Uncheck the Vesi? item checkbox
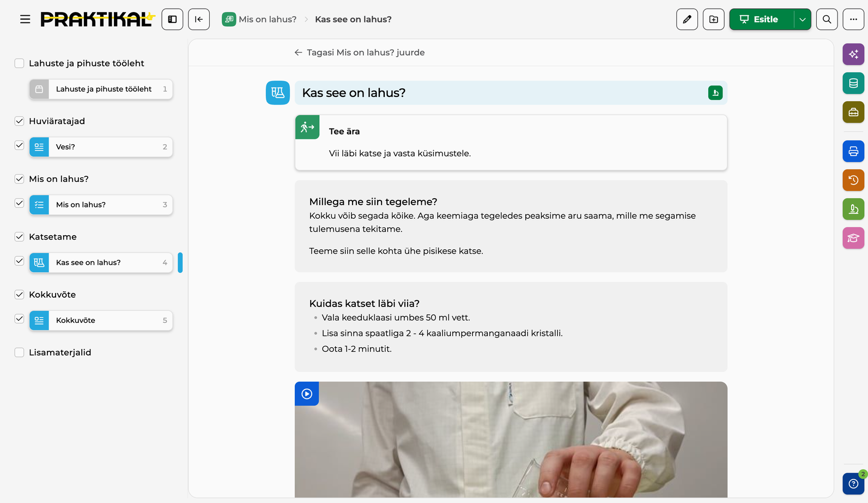Viewport: 868px width, 503px height. tap(19, 145)
